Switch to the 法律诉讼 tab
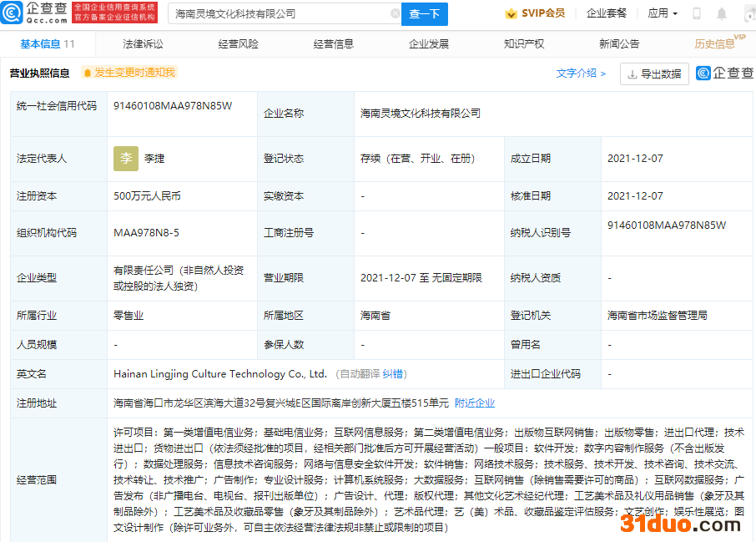Viewport: 756px width, 542px height. point(143,44)
